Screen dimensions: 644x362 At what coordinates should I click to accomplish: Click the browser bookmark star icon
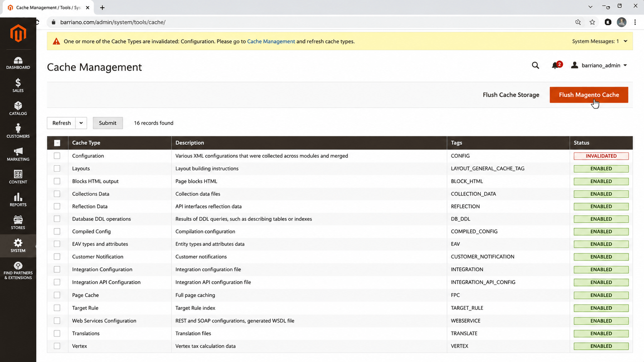592,22
